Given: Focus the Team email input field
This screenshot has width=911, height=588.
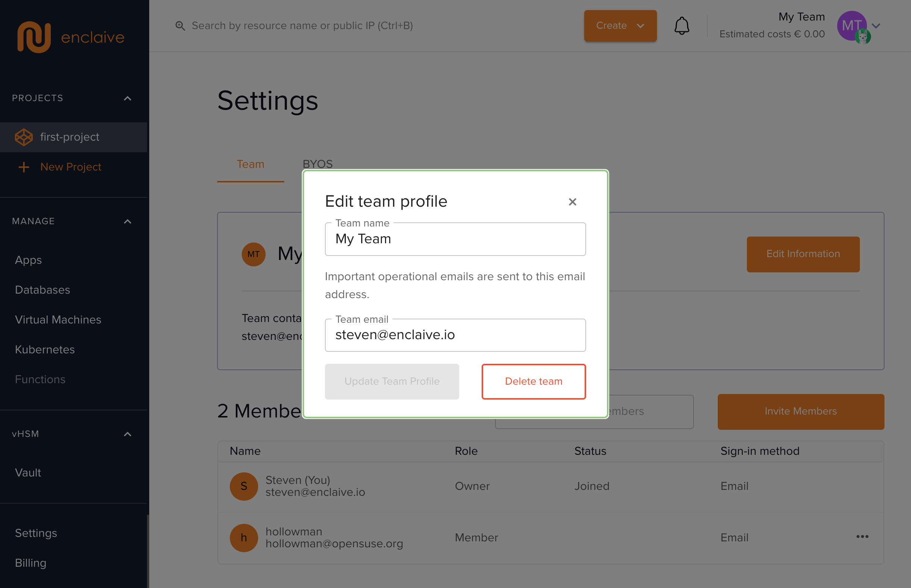Looking at the screenshot, I should click(x=455, y=335).
